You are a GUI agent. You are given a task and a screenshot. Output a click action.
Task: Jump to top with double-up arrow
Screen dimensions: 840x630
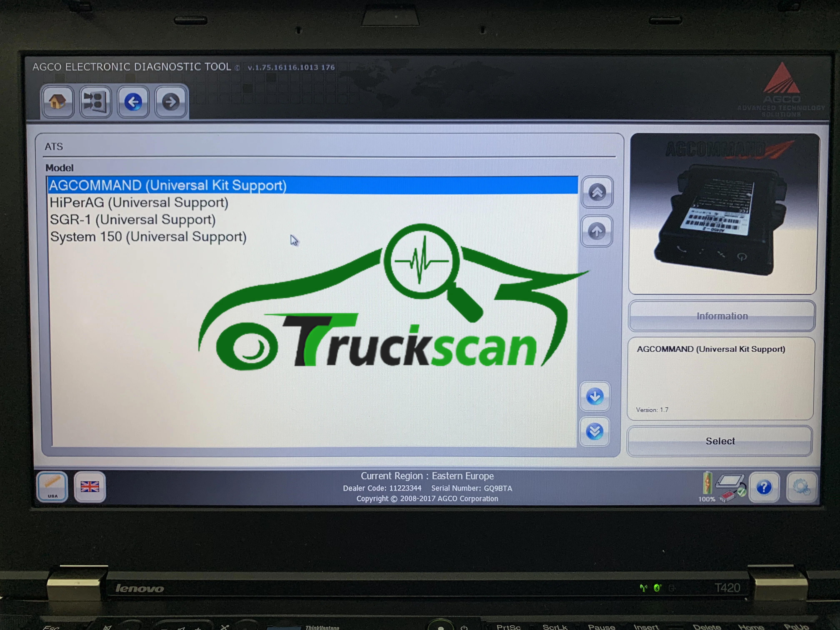click(x=597, y=192)
